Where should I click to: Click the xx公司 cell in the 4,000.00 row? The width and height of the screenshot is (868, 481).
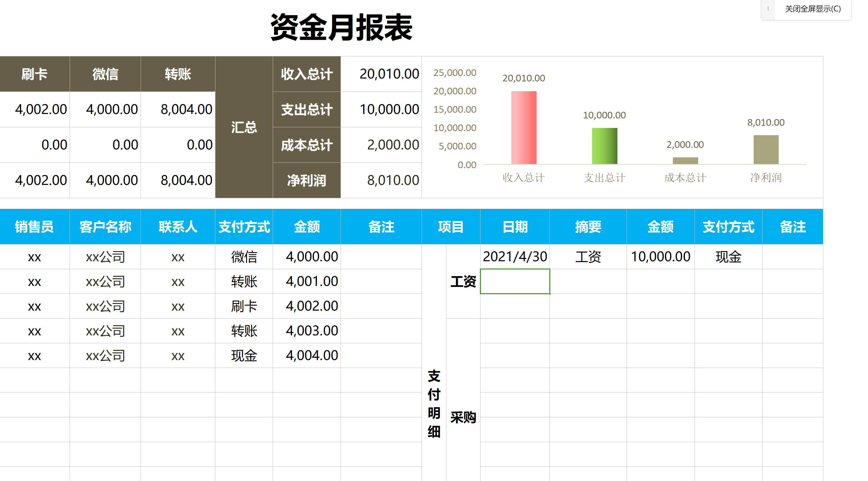tap(105, 257)
